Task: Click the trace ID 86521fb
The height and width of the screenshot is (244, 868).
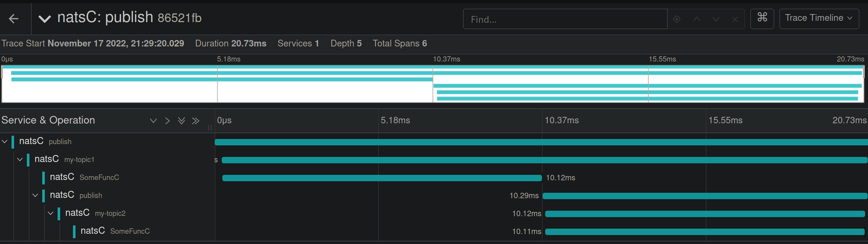Action: tap(179, 18)
